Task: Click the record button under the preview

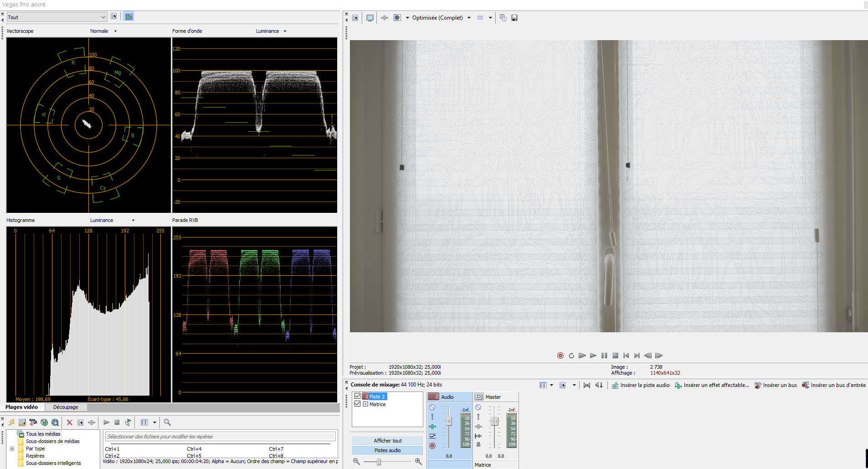Action: pyautogui.click(x=560, y=356)
